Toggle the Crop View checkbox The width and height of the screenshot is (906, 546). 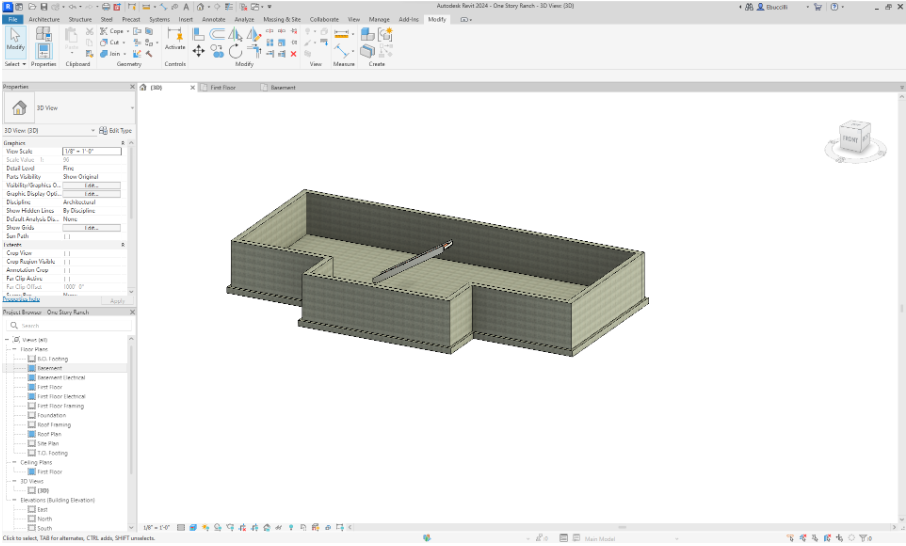(x=67, y=253)
